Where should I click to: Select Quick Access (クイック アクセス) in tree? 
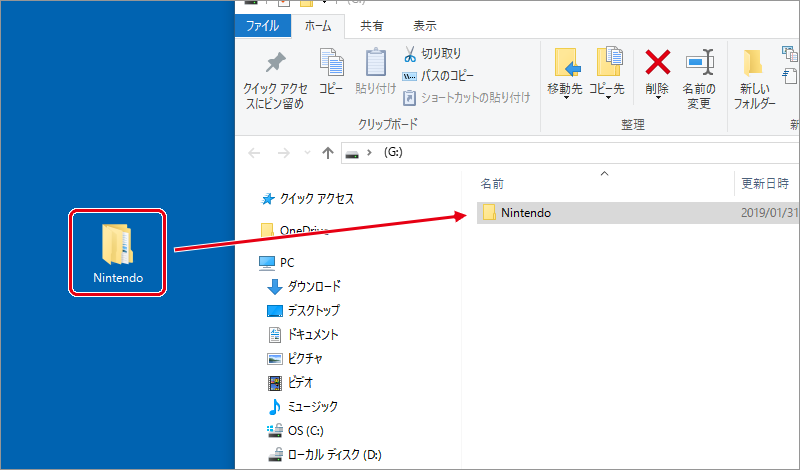[308, 199]
